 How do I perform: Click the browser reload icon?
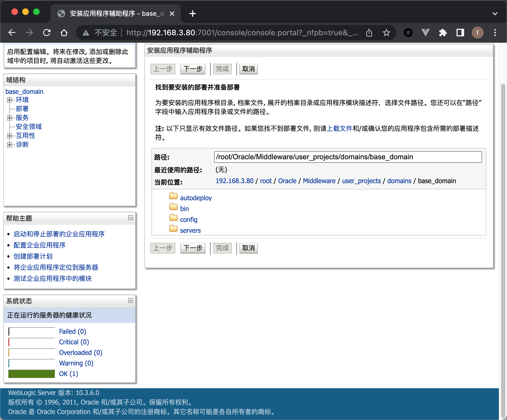[x=47, y=33]
